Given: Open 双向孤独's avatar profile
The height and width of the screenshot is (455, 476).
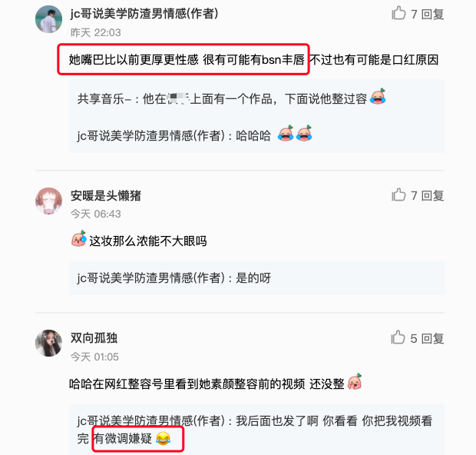Looking at the screenshot, I should tap(48, 343).
